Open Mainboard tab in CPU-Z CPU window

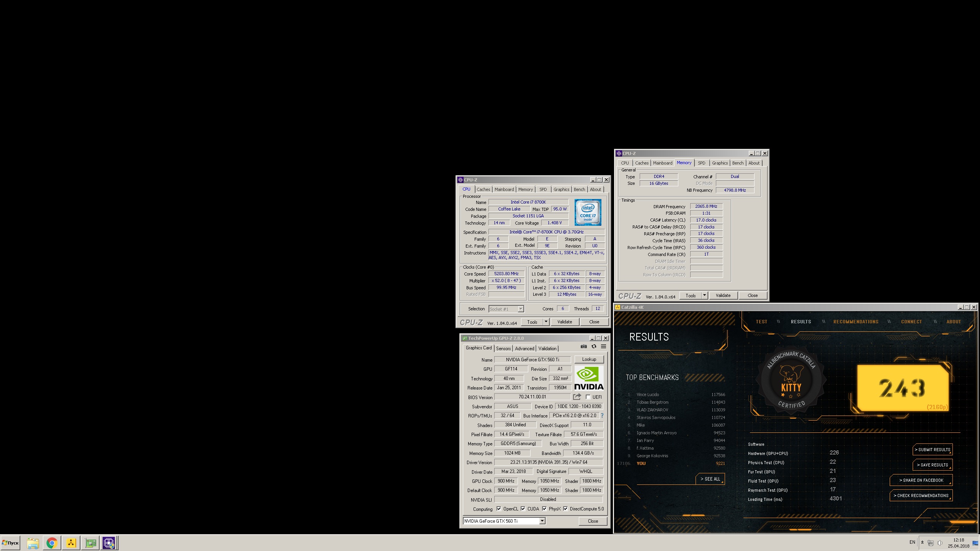click(504, 189)
